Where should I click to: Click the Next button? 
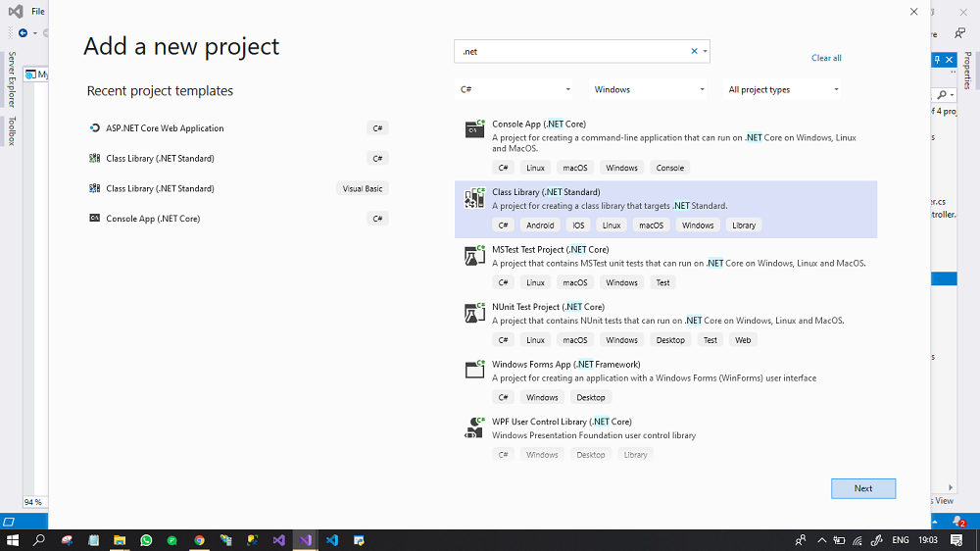pos(863,488)
